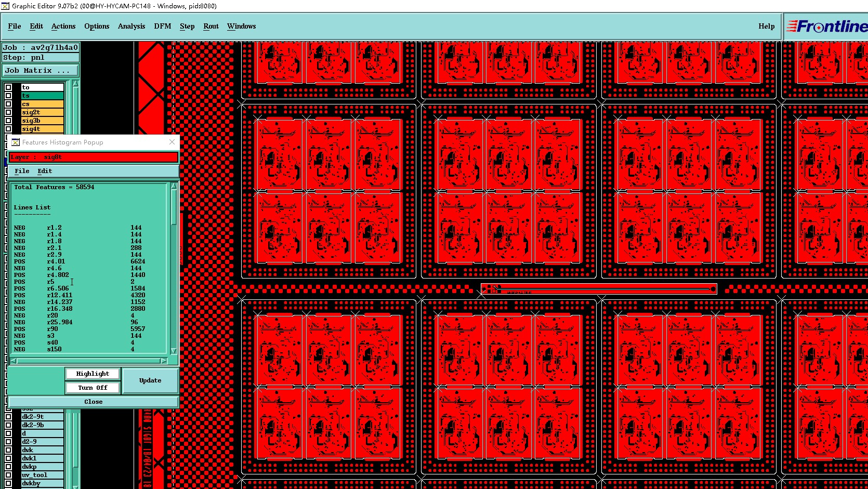Close the Features Histogram Popup window

pos(172,142)
